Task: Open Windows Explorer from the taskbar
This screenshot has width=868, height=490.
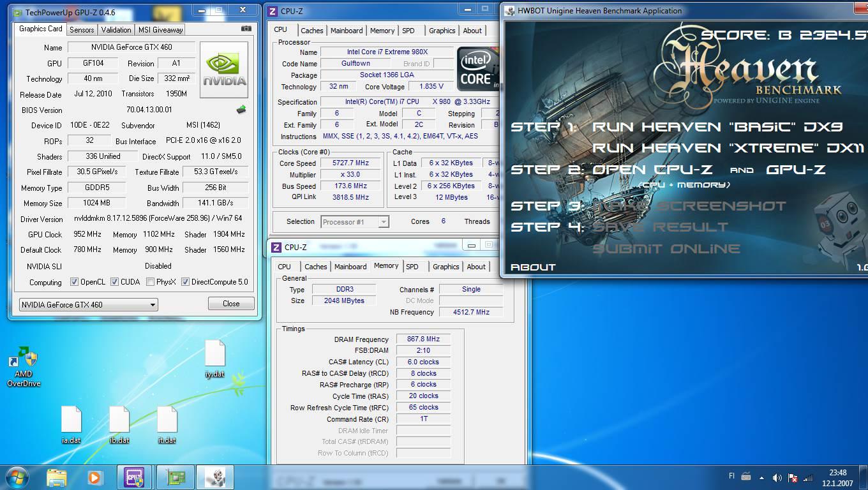Action: (57, 477)
